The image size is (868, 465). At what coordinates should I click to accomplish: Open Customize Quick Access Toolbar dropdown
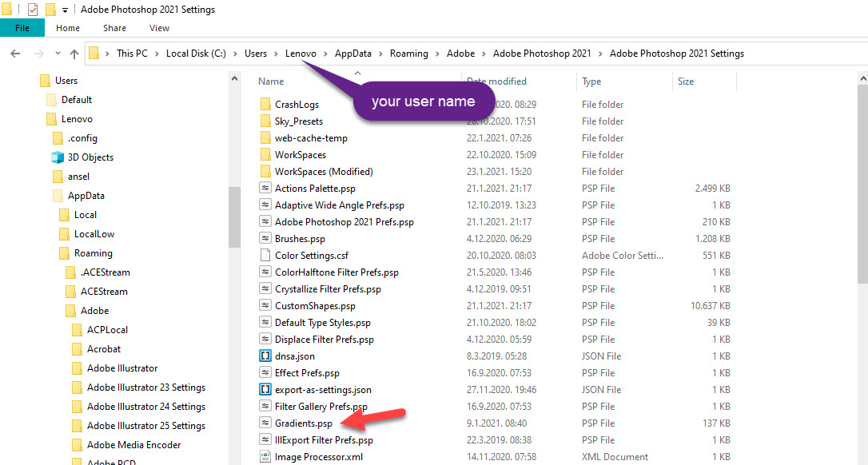click(x=65, y=10)
